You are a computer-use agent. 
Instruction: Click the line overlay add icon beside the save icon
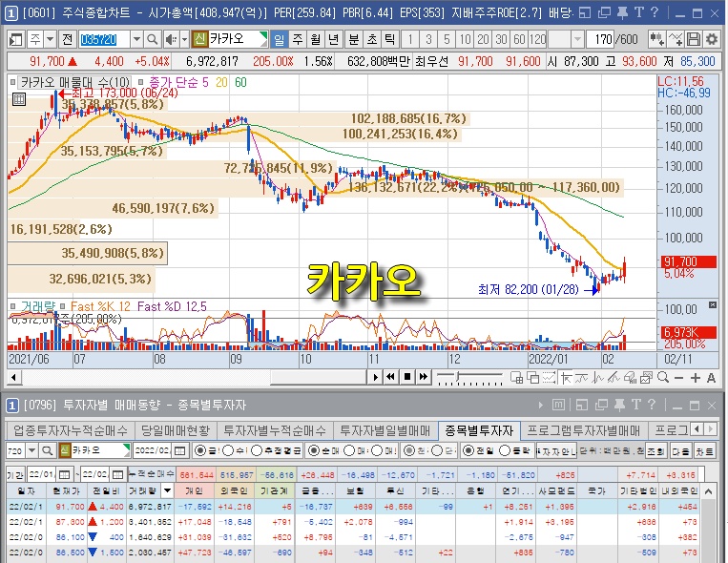tap(676, 39)
